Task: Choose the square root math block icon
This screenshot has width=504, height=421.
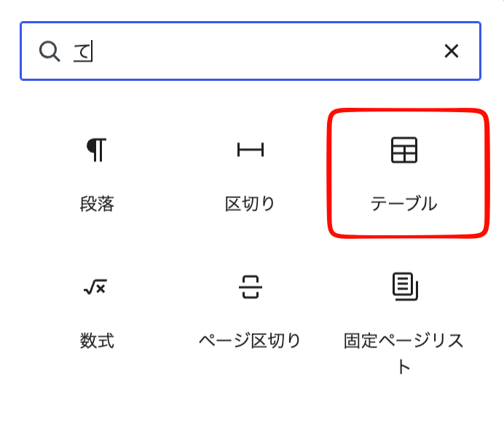Action: click(95, 287)
